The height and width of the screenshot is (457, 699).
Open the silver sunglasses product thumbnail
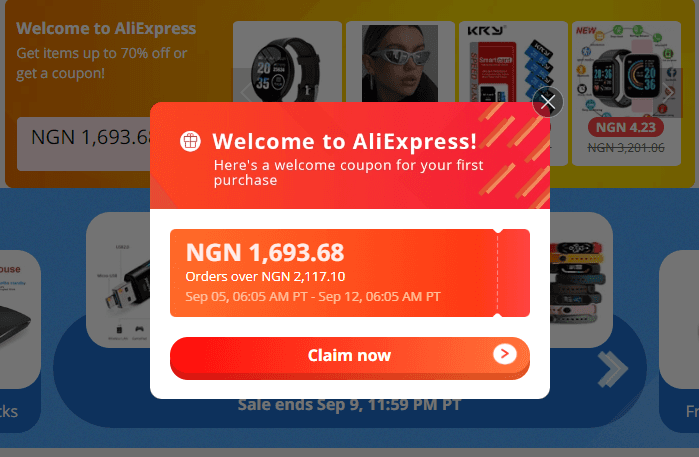pyautogui.click(x=400, y=62)
